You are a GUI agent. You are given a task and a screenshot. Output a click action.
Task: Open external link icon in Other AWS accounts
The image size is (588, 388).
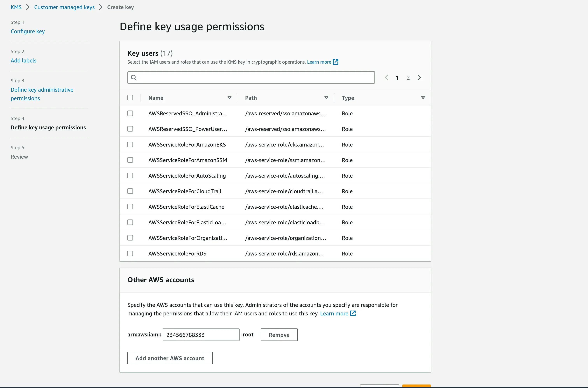pos(353,313)
